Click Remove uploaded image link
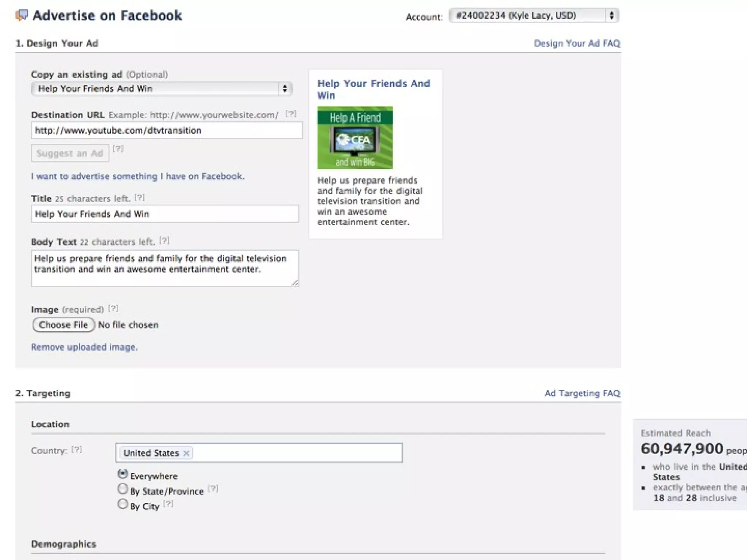This screenshot has width=747, height=560. pos(84,347)
